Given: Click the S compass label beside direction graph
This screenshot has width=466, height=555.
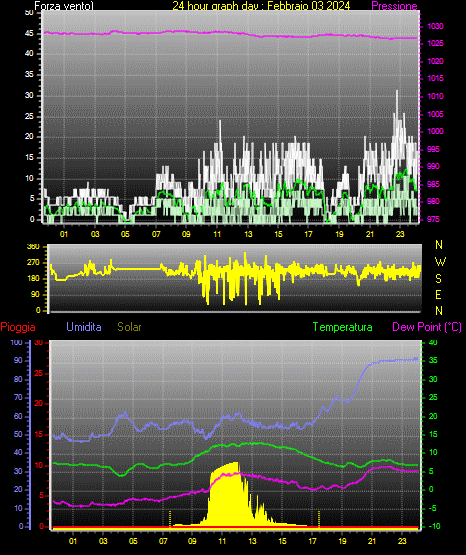Looking at the screenshot, I should [x=438, y=279].
